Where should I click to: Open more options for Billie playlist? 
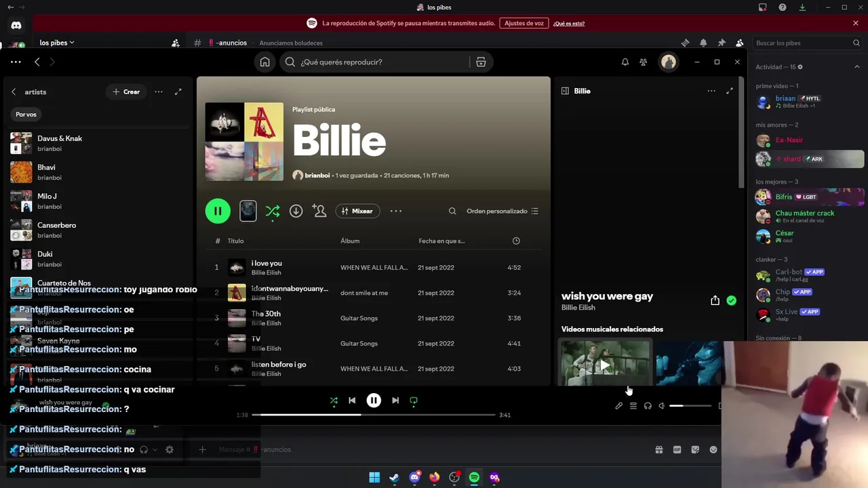396,211
